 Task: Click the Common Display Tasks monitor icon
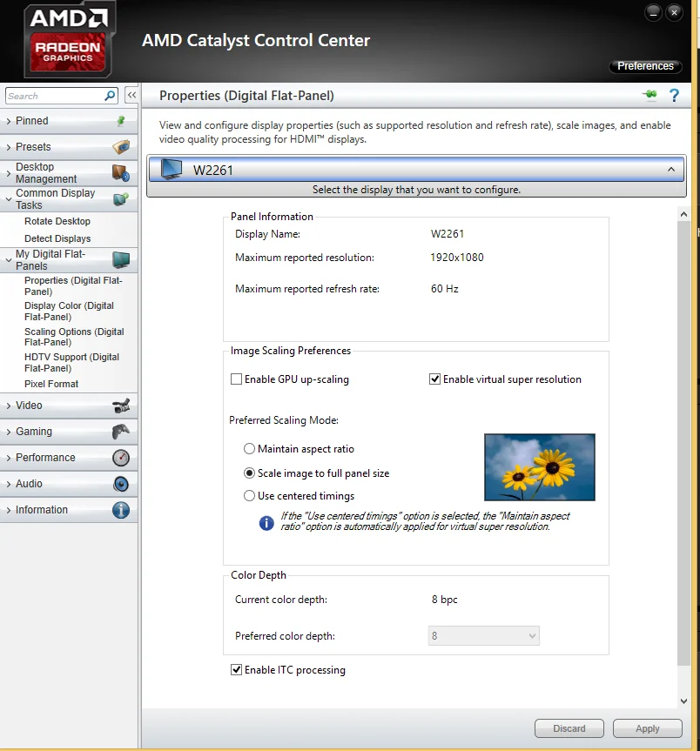pos(121,198)
